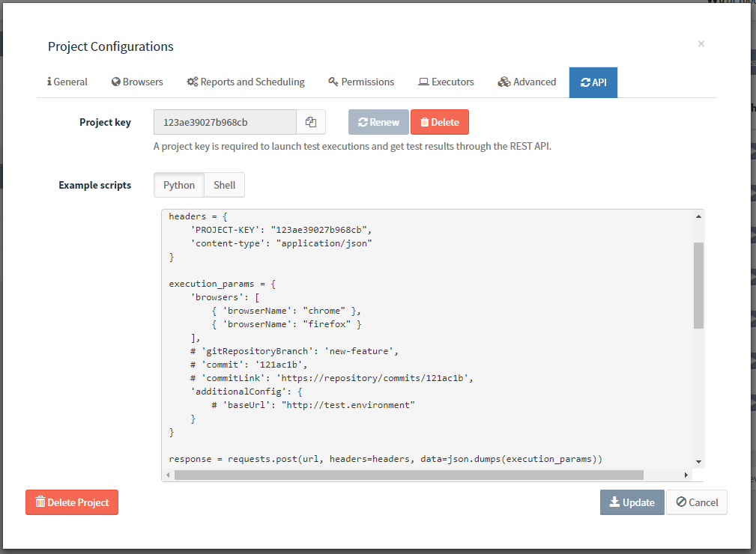Show the Python example script
Viewport: 756px width, 554px height.
179,185
